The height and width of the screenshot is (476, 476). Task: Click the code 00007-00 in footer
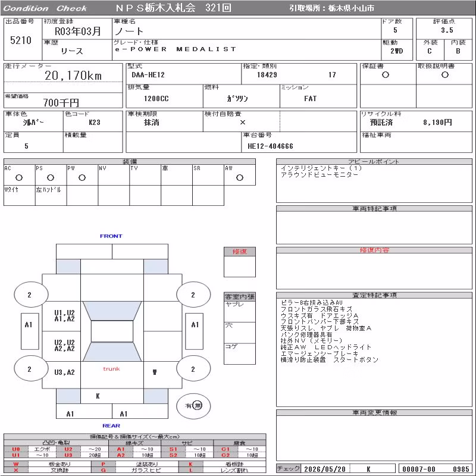coord(419,469)
